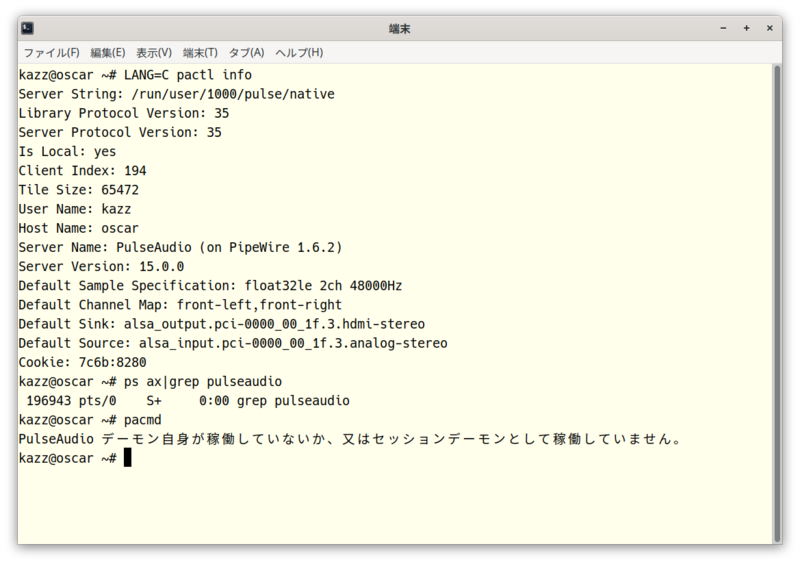Screen dimensions: 800x564
Task: Click the 'LANG=C pactl info' command line
Action: click(135, 75)
